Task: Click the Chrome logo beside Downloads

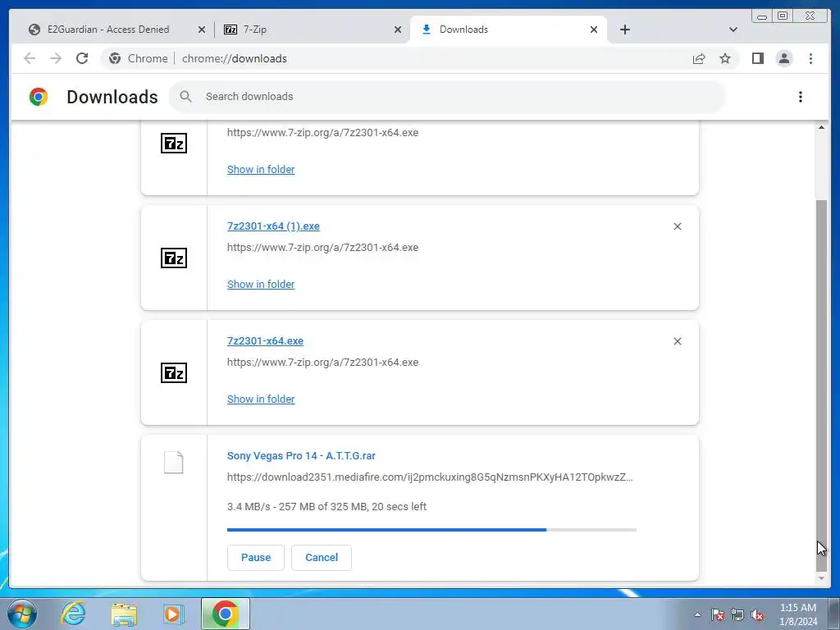Action: [39, 97]
